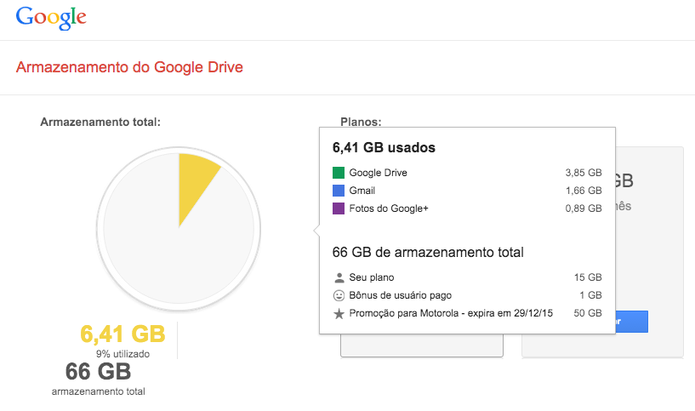Click the 15 GB value

[588, 278]
